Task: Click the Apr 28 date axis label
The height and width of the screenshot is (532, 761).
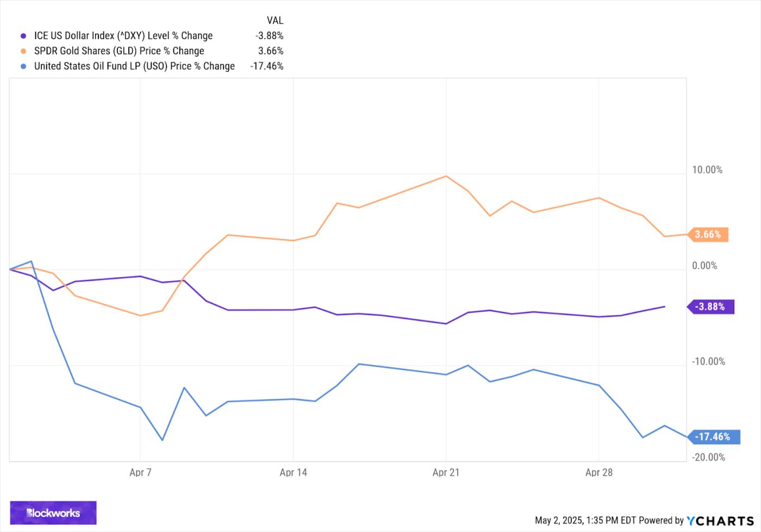Action: pyautogui.click(x=598, y=472)
